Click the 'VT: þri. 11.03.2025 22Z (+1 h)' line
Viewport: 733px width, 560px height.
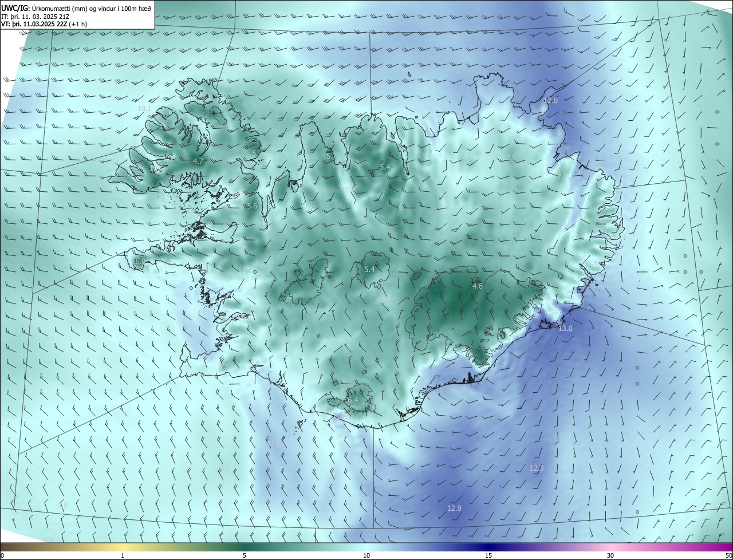tap(44, 24)
